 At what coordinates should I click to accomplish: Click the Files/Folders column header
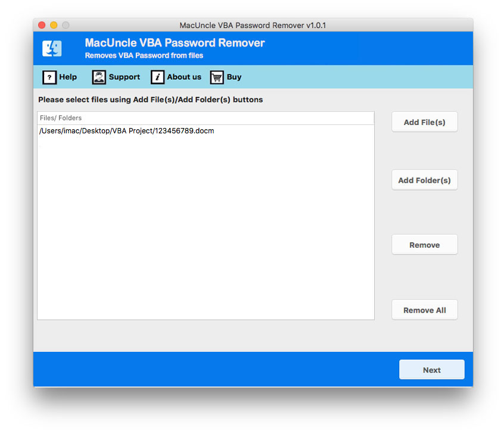[x=61, y=118]
